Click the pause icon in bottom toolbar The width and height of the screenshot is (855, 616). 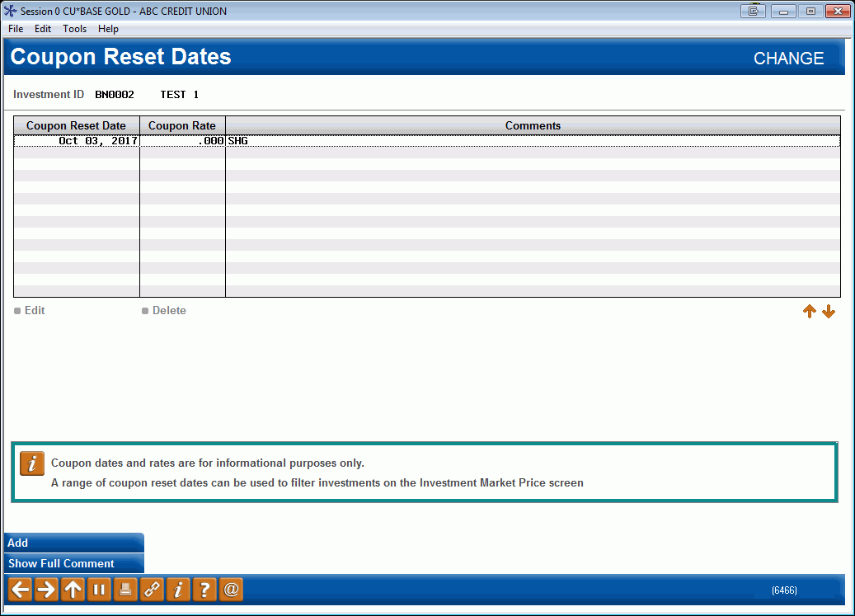click(x=99, y=590)
